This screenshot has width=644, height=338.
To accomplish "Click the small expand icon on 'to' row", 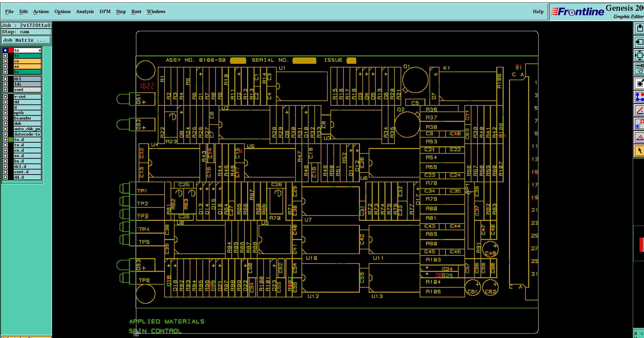I will click(x=40, y=50).
